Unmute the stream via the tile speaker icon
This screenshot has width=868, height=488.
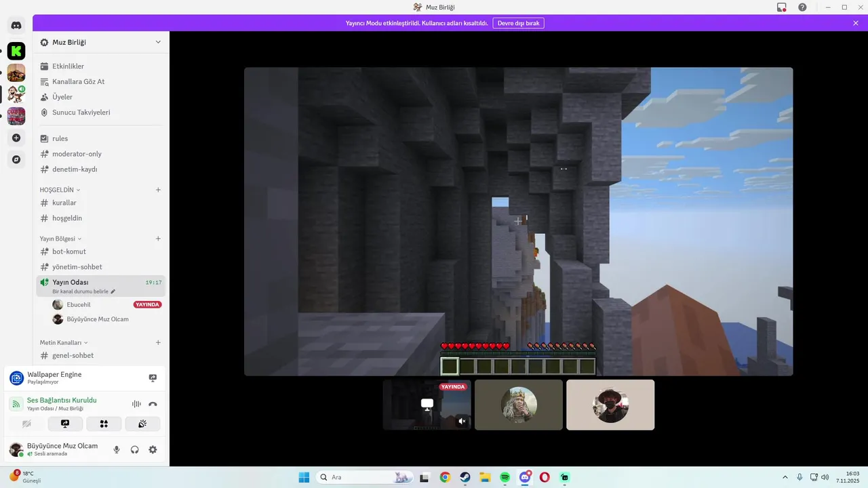[462, 421]
